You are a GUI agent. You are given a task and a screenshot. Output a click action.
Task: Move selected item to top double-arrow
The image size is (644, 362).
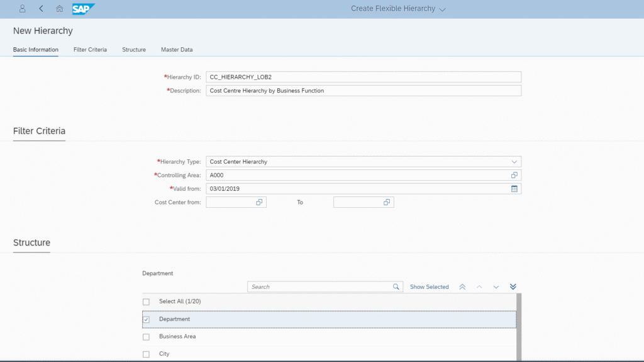(x=462, y=287)
